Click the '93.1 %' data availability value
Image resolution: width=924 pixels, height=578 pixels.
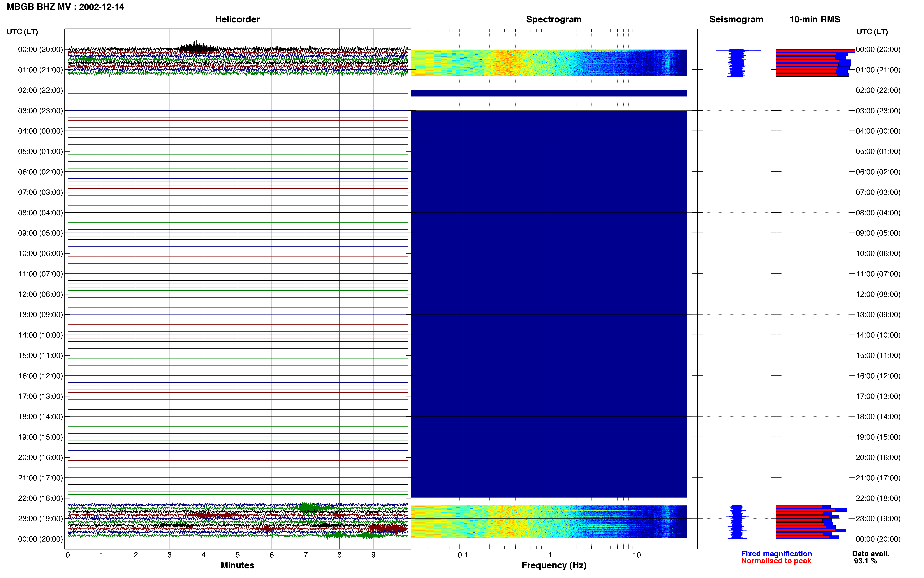(865, 561)
